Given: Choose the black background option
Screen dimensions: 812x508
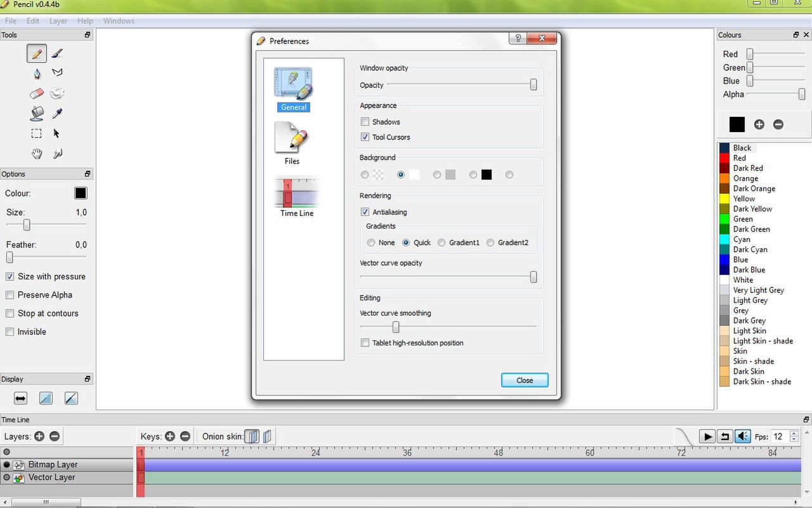Looking at the screenshot, I should point(473,175).
